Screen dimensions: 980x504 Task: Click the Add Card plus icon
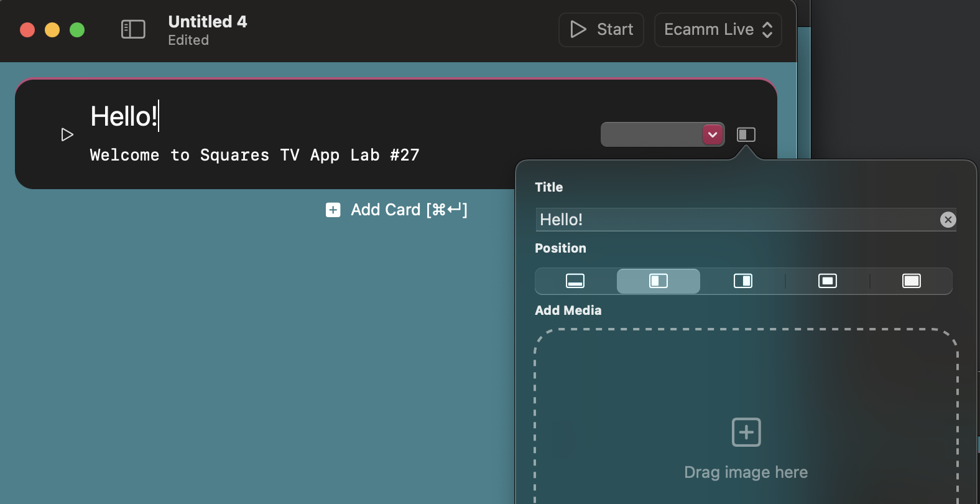(333, 210)
